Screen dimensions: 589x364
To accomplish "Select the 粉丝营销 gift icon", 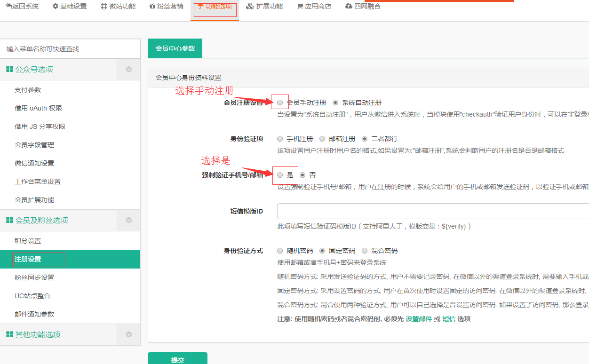I will pos(151,7).
